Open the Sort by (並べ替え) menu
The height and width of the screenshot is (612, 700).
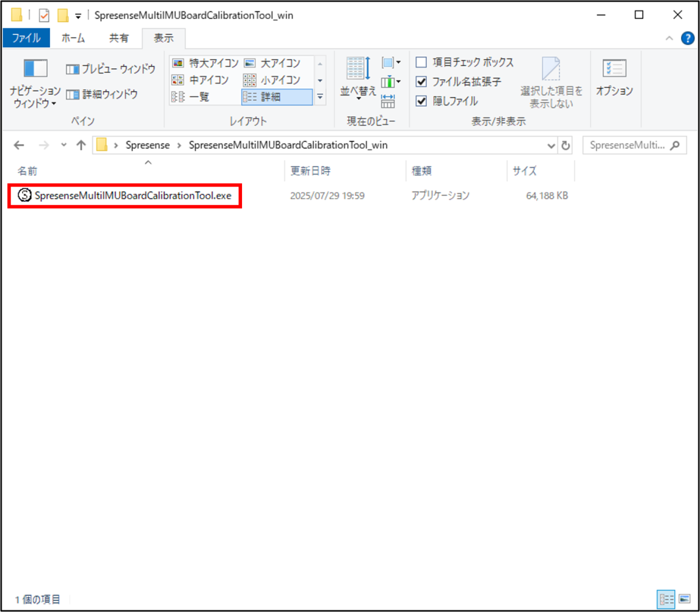pos(358,79)
